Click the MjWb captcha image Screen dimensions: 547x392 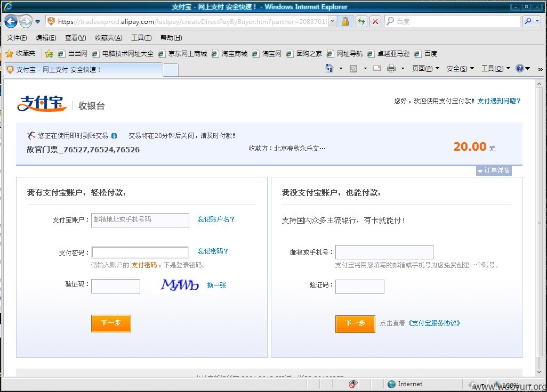[180, 284]
